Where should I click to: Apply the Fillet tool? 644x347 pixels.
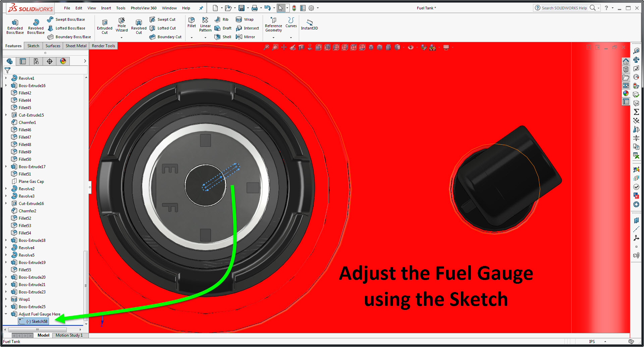pos(192,22)
